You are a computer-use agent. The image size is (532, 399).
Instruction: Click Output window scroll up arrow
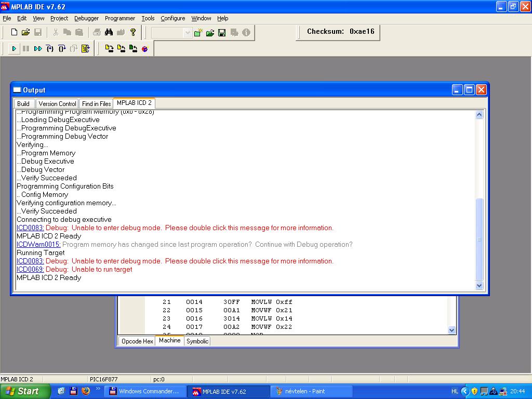479,115
